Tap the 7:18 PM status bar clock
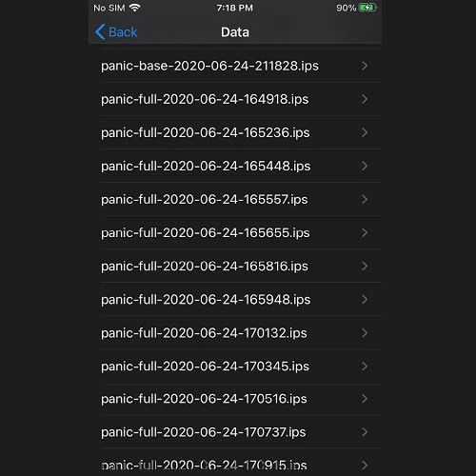476x476 pixels. coord(235,8)
